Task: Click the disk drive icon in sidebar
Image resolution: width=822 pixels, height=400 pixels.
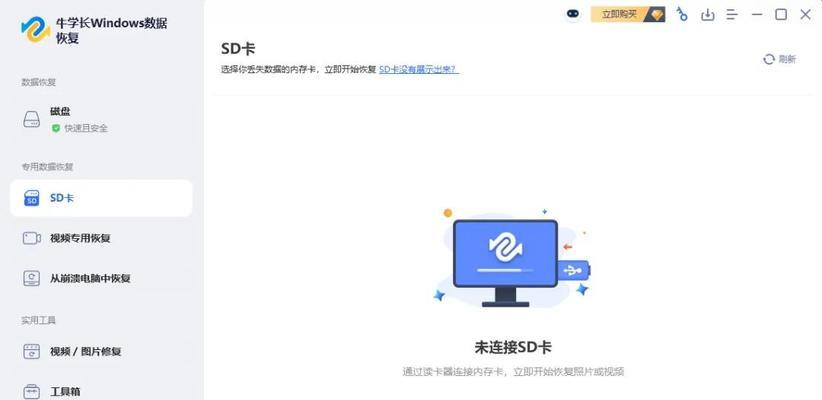Action: (32, 119)
